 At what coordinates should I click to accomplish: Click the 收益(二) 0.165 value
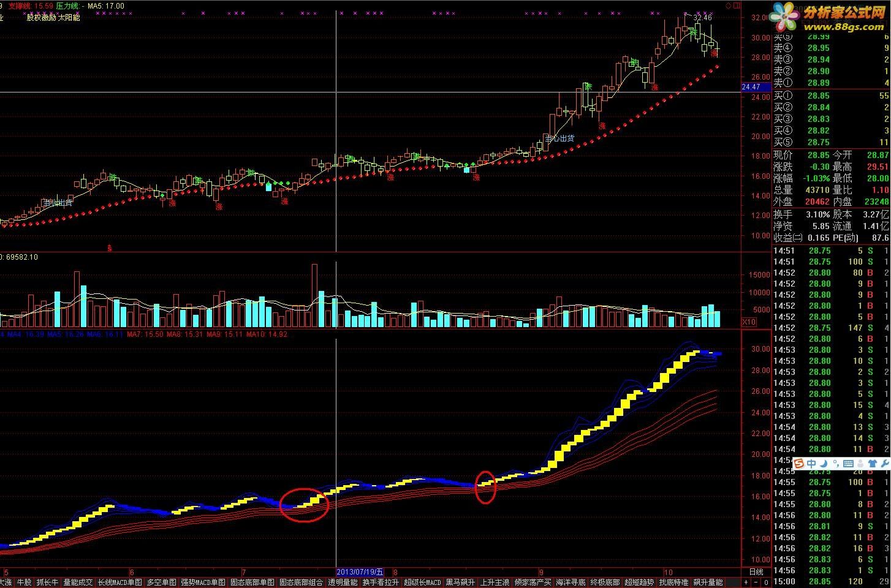click(819, 238)
